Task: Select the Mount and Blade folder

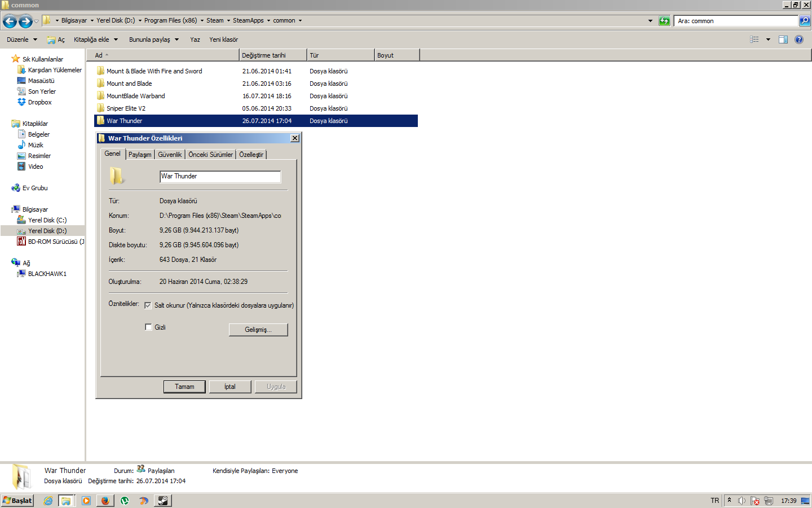Action: 256,84
